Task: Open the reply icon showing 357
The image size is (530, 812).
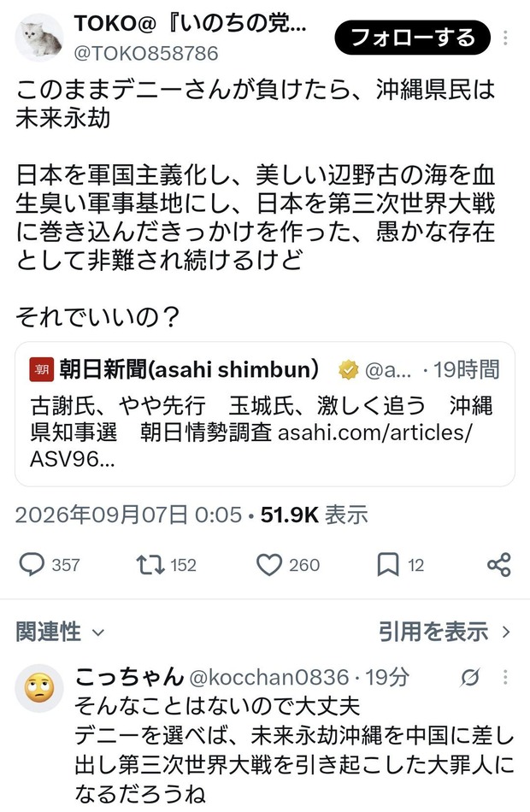Action: (32, 564)
